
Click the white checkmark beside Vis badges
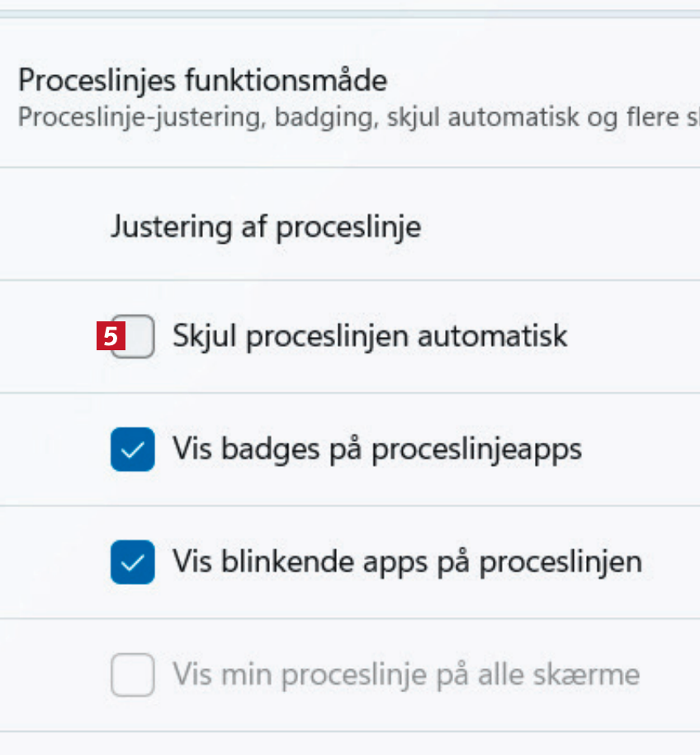pyautogui.click(x=132, y=449)
